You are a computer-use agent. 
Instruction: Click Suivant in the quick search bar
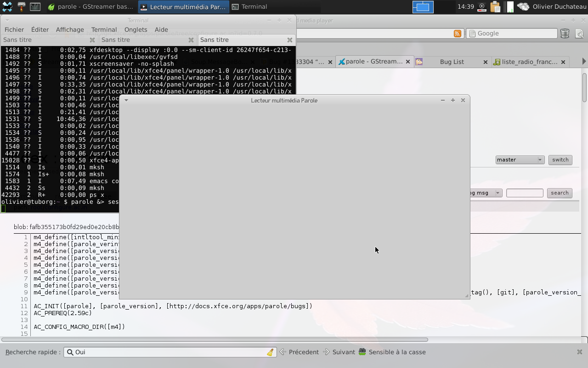pos(339,352)
